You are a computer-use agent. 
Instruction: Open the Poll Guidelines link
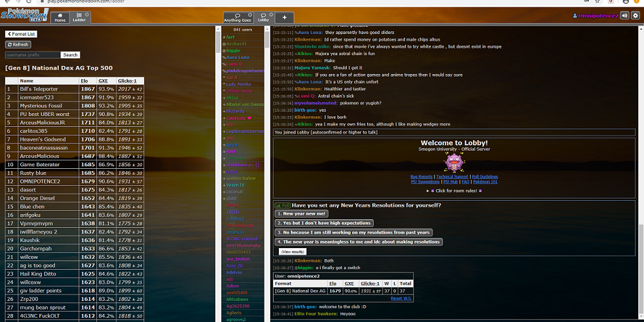(485, 177)
